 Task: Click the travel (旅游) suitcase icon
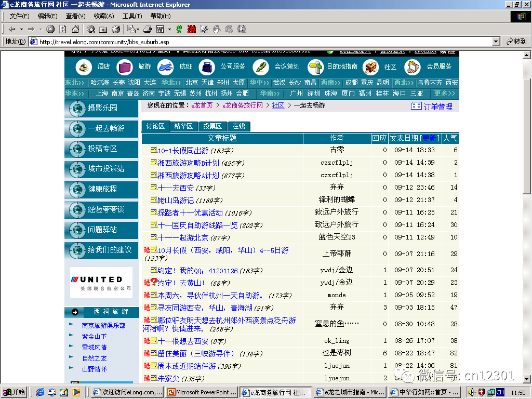click(x=124, y=67)
